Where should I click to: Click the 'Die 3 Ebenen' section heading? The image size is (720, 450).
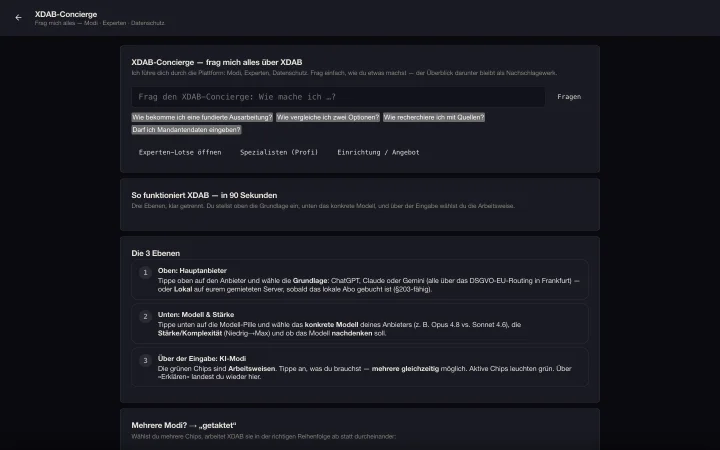pyautogui.click(x=156, y=253)
